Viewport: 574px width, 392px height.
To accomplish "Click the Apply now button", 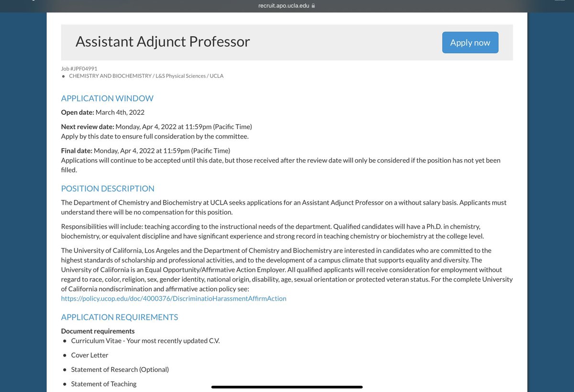I will click(x=470, y=43).
